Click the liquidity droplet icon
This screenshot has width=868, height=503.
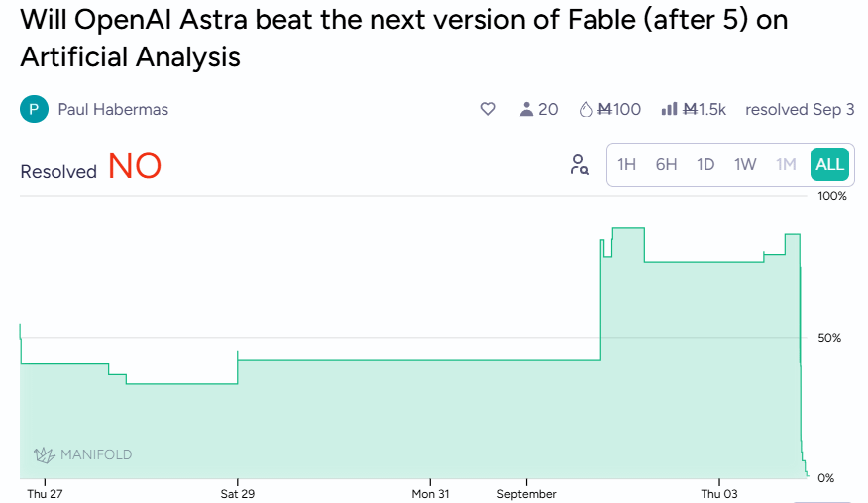[x=586, y=110]
